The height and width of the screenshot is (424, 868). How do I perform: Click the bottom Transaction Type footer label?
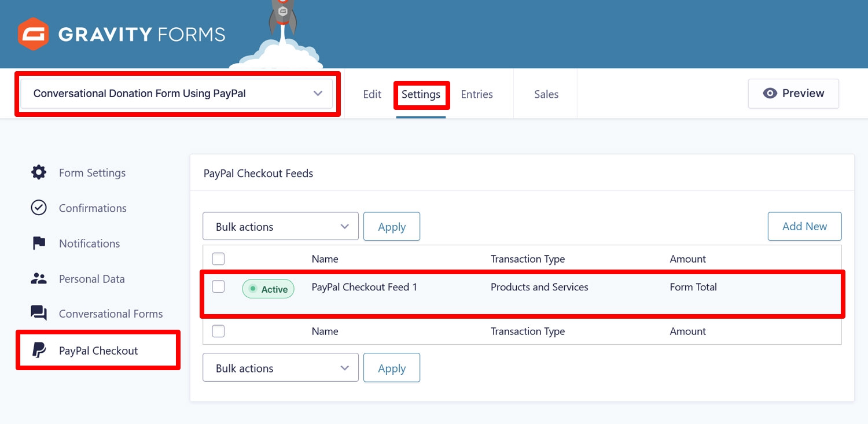[x=528, y=331]
